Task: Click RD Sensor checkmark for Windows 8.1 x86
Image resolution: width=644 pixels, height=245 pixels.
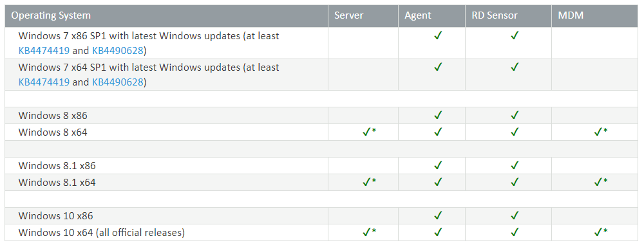Action: point(514,165)
